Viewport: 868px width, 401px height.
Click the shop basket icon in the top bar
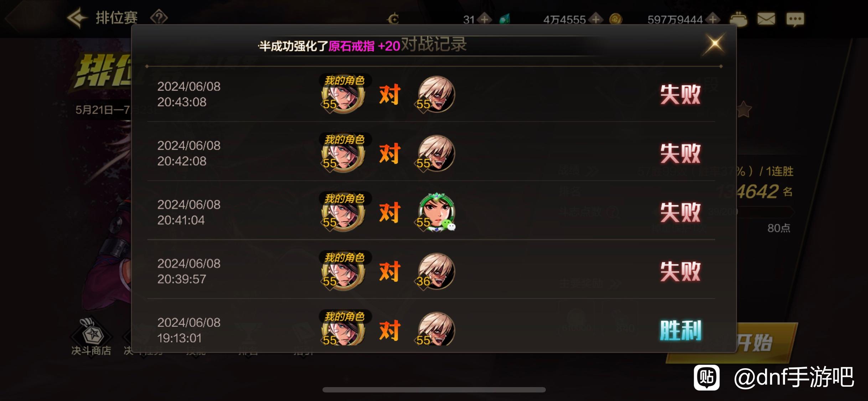pyautogui.click(x=738, y=19)
